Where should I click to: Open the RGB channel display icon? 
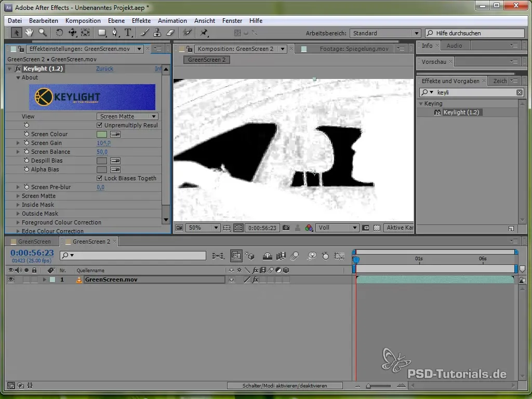309,228
